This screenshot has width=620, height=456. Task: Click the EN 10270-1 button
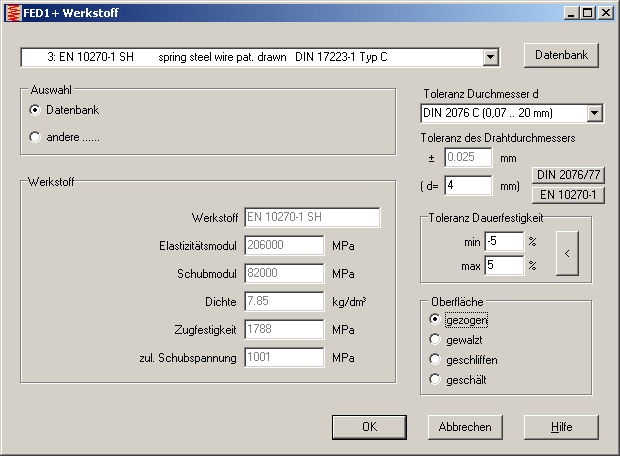[x=567, y=194]
